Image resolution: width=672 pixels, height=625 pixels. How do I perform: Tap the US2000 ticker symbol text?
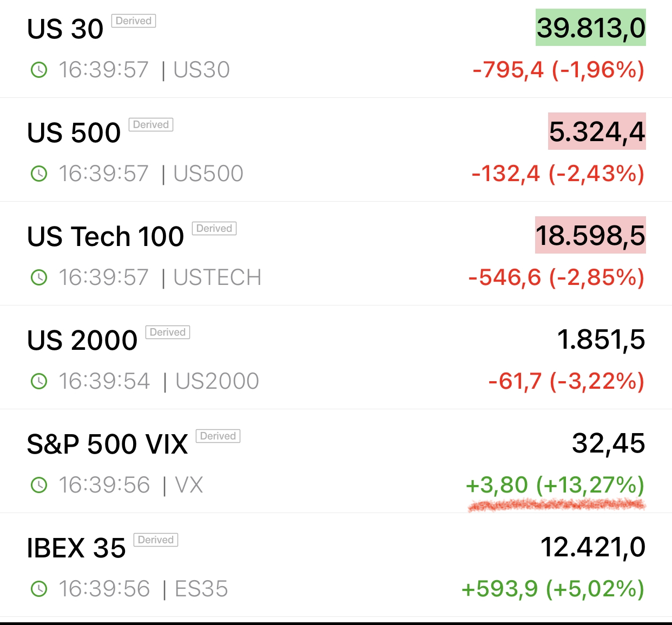[x=218, y=381]
